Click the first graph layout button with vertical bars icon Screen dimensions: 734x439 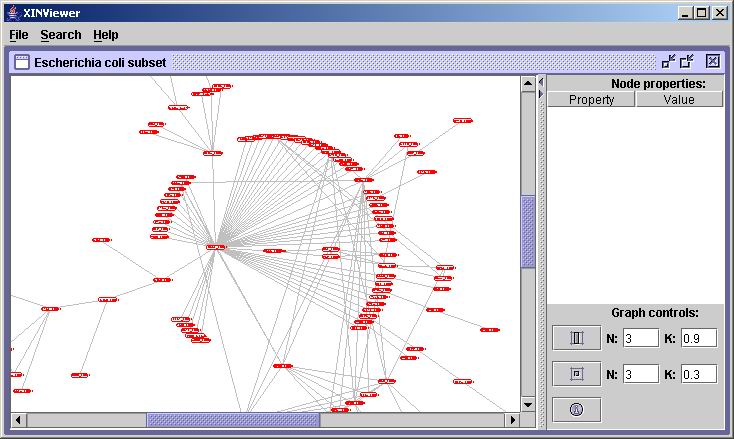click(x=576, y=338)
